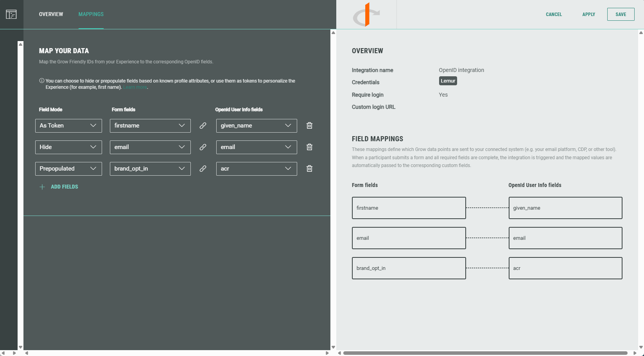Select the Mappings tab
The height and width of the screenshot is (356, 644).
91,14
